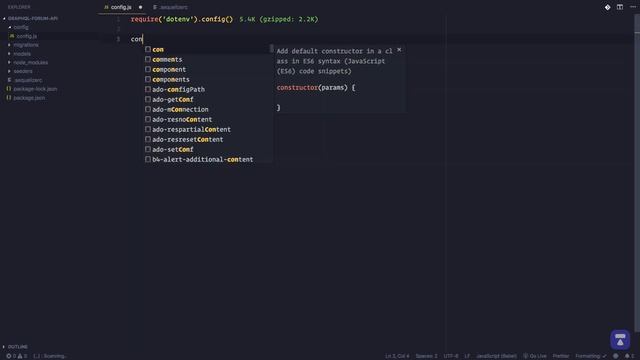Viewport: 640px width, 360px height.
Task: Click the 'Ln 3, Col 4' cursor position
Action: tap(397, 356)
